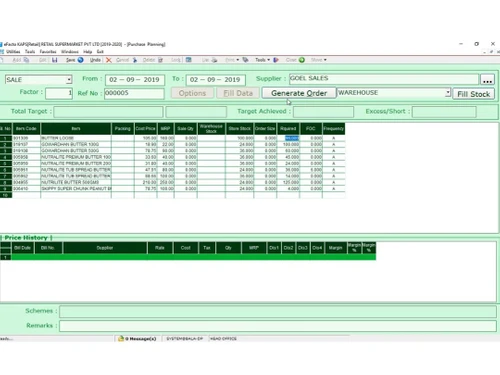The width and height of the screenshot is (500, 375).
Task: Click the Options button
Action: (x=192, y=93)
